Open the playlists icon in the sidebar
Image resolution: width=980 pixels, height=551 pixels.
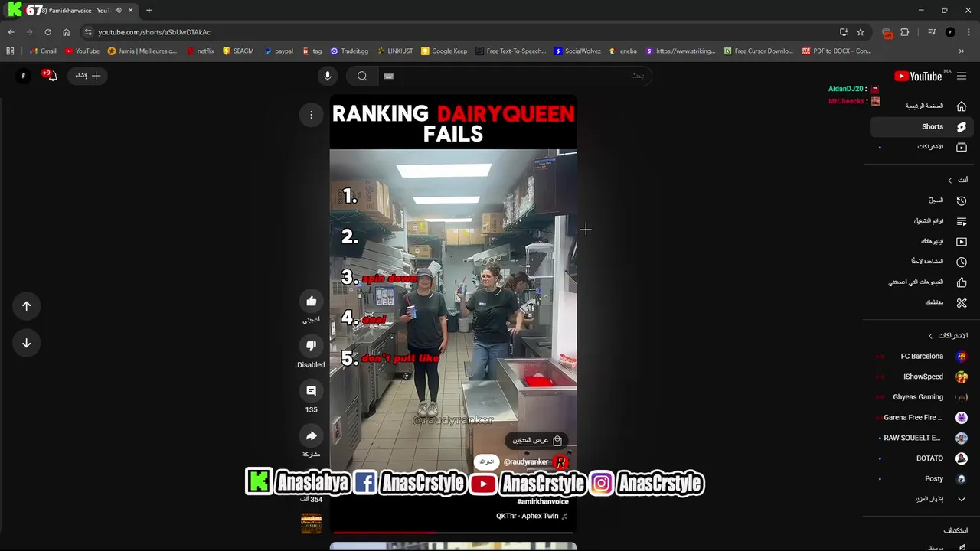click(x=962, y=221)
